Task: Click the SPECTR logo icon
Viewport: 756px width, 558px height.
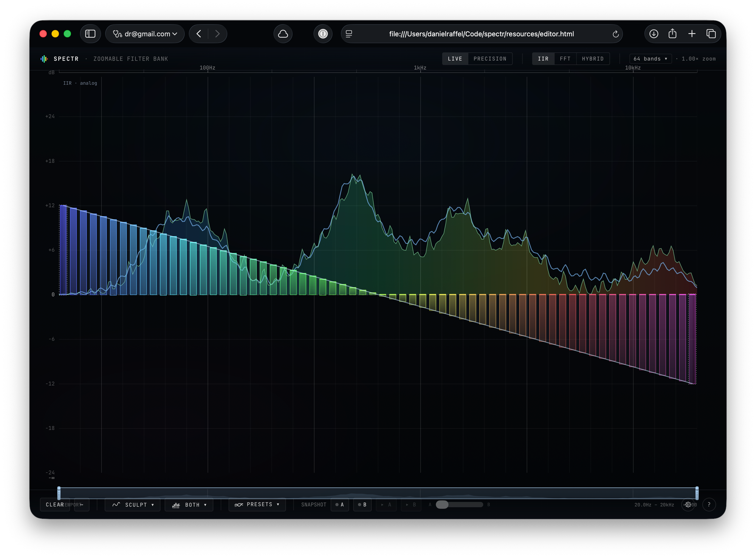Action: [44, 59]
